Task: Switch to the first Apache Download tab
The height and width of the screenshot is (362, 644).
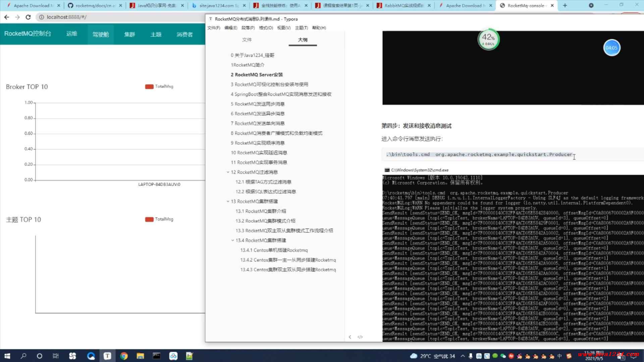Action: click(34, 5)
